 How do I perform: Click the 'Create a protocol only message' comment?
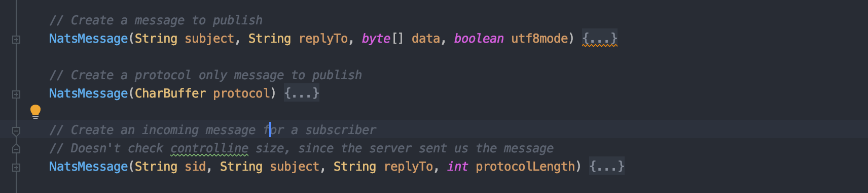pyautogui.click(x=206, y=75)
